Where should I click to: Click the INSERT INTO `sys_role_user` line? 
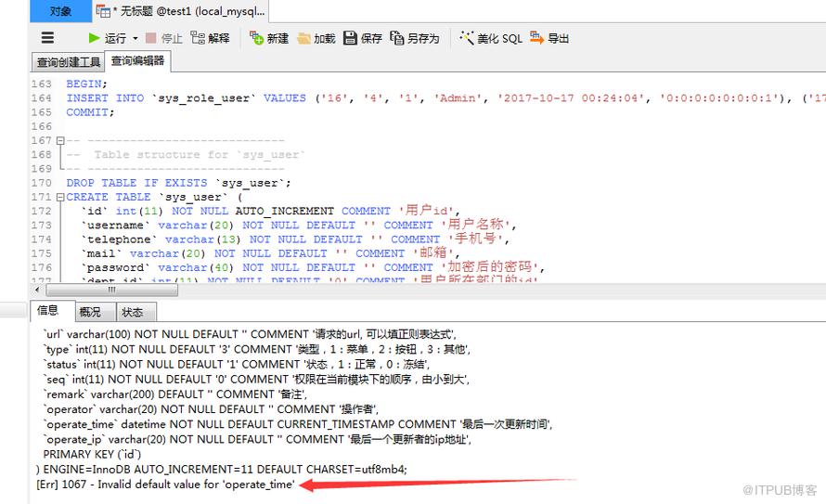point(445,98)
